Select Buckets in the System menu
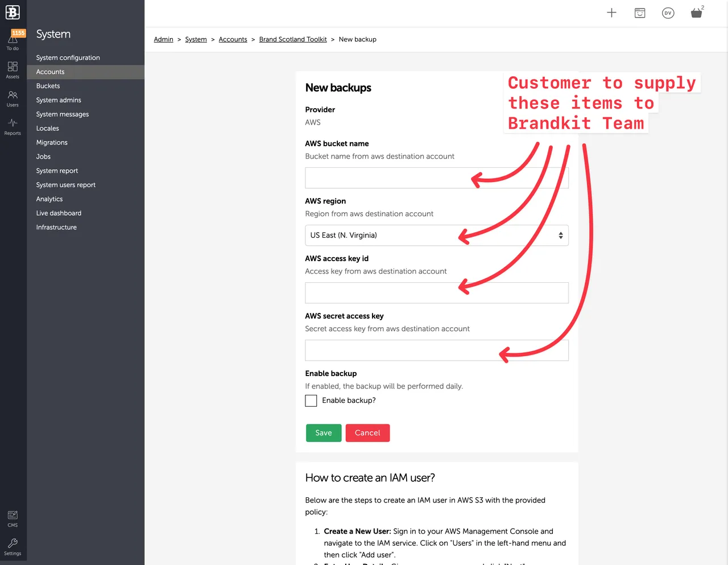Viewport: 728px width, 565px height. point(48,86)
